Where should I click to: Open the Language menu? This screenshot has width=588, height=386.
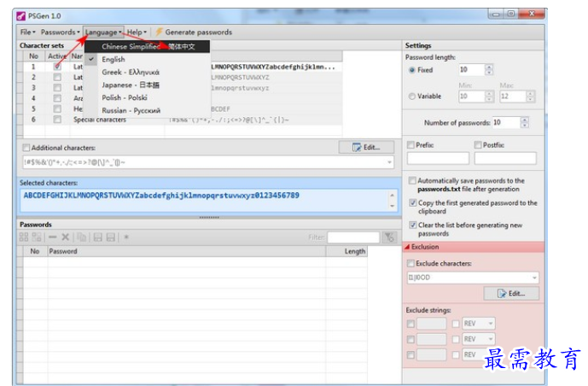pos(102,32)
